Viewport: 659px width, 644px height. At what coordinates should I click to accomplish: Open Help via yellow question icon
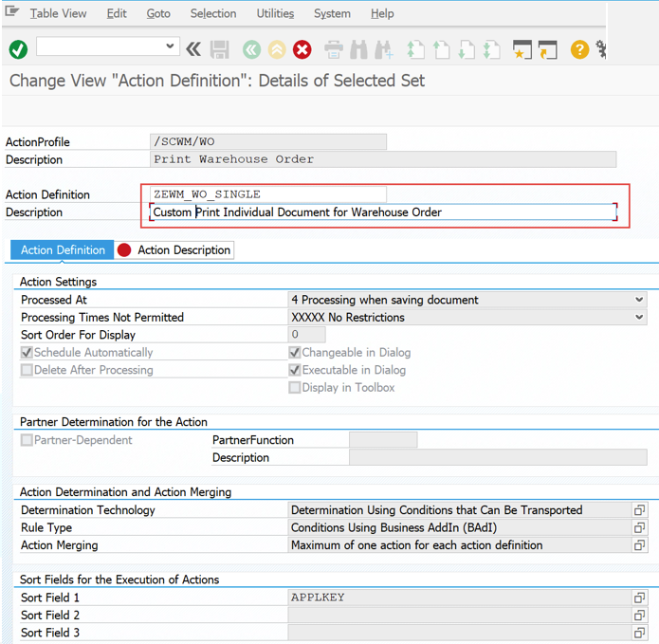[x=579, y=49]
